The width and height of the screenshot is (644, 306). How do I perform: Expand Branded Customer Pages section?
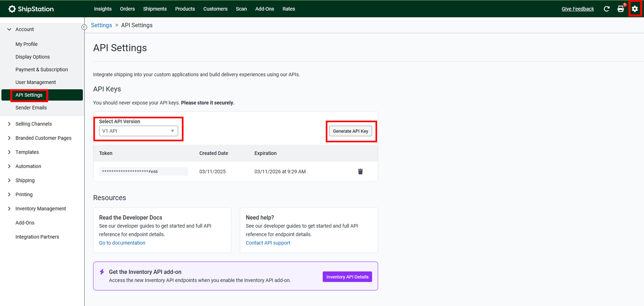9,138
